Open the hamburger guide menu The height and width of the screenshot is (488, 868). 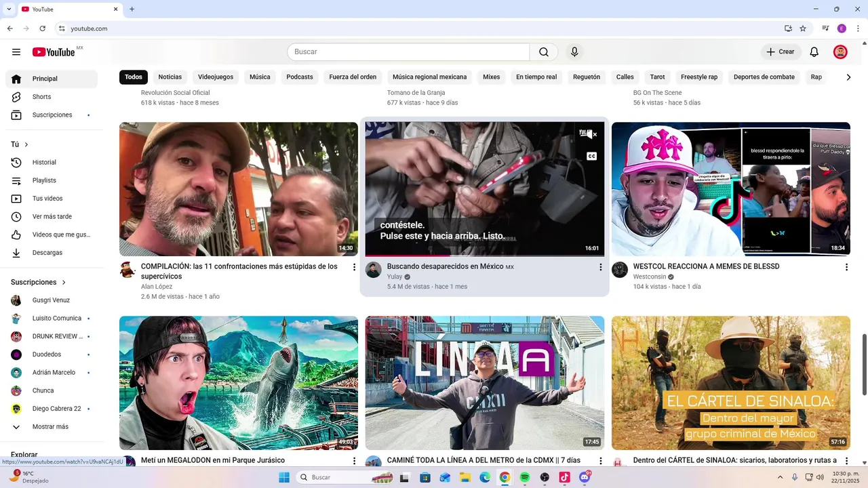(16, 52)
